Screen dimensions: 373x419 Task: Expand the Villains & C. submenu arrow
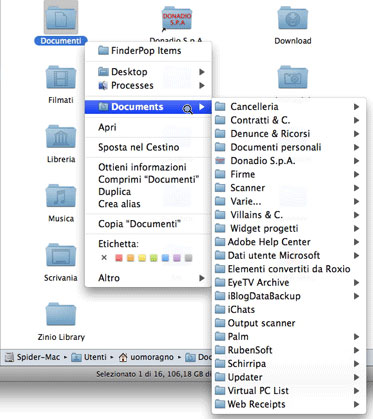[x=356, y=215]
